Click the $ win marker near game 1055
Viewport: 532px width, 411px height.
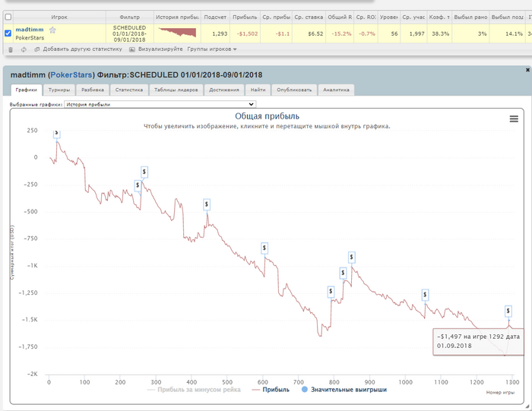(425, 295)
